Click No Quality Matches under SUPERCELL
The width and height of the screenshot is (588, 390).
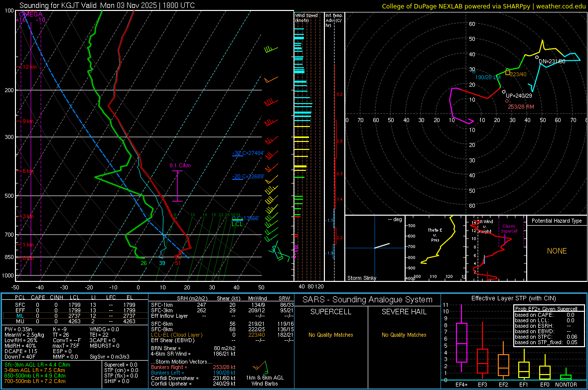click(331, 335)
